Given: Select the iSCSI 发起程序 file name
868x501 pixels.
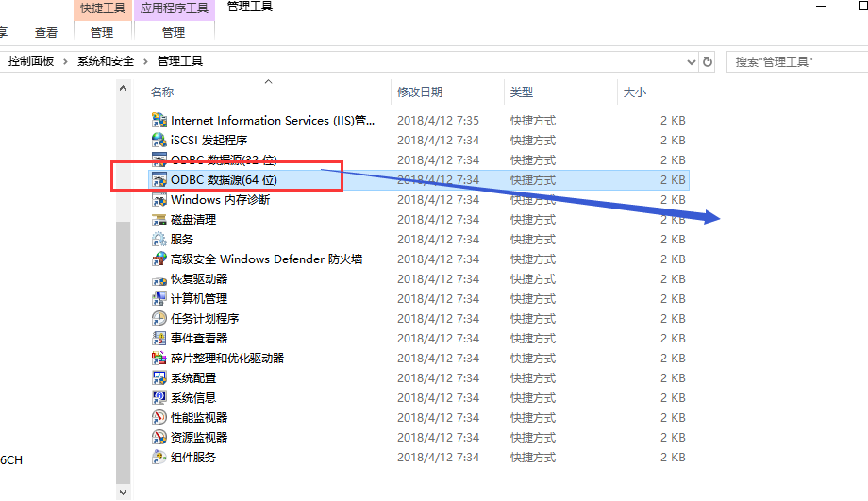Looking at the screenshot, I should pos(209,140).
